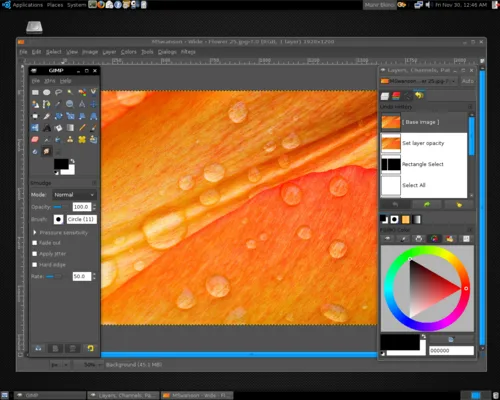This screenshot has width=500, height=400.
Task: Open the 50% zoom level dropdown
Action: pos(89,365)
